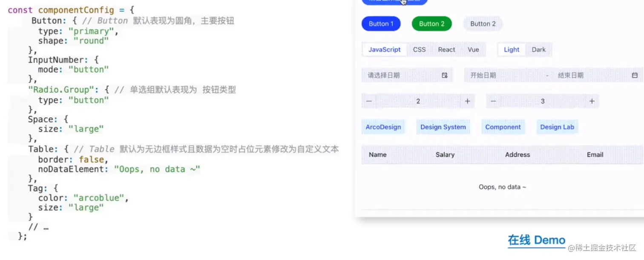Click the code line color: "arcoblue"
The image size is (644, 260).
click(x=83, y=198)
